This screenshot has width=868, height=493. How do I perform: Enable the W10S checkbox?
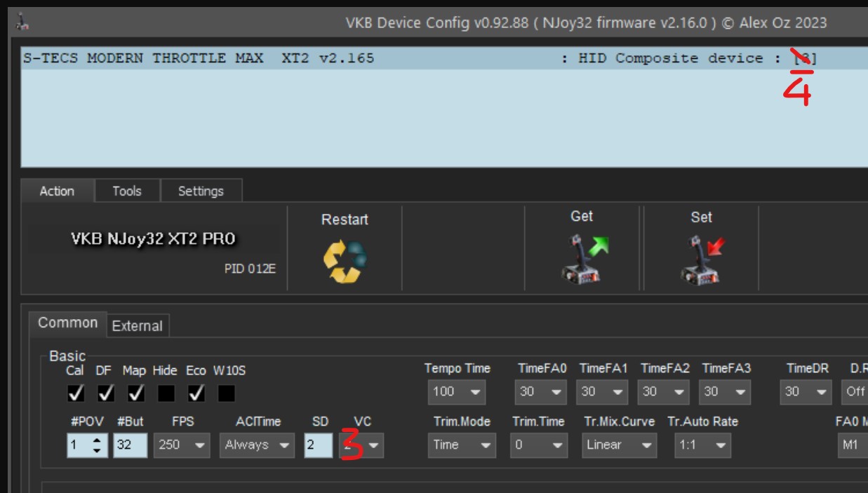[226, 393]
